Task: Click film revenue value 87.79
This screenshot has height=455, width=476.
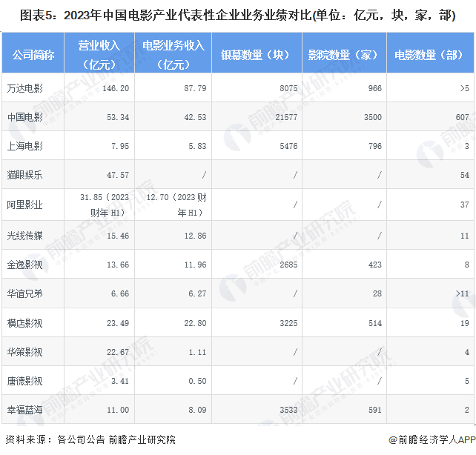Action: [195, 88]
